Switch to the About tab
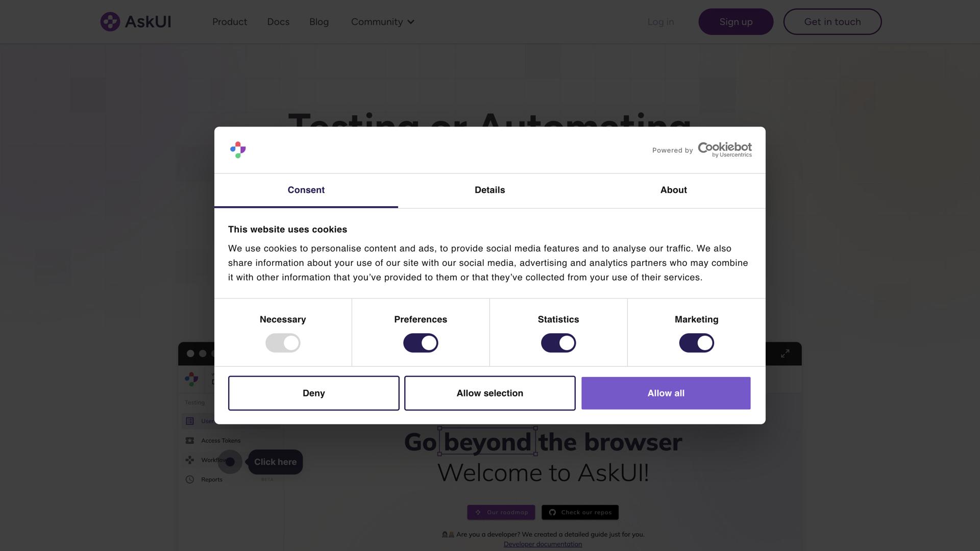Screen dimensions: 980x551 point(673,190)
